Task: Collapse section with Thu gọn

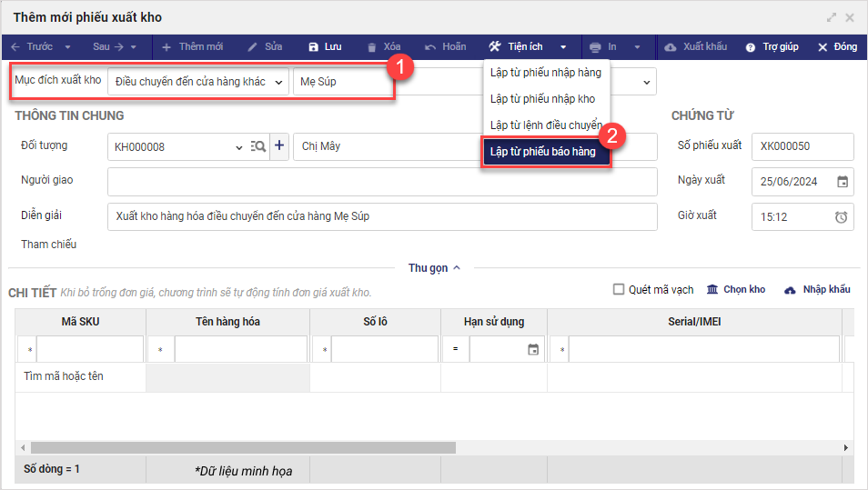Action: (x=435, y=268)
